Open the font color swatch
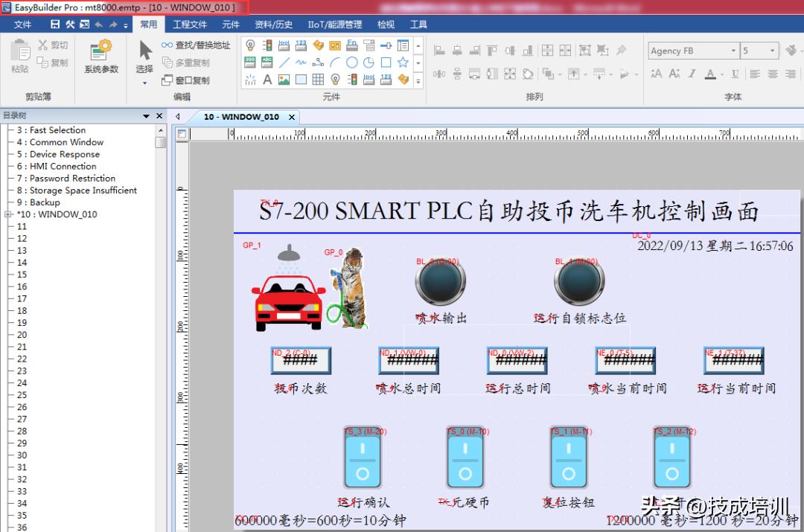The image size is (804, 532). 710,74
